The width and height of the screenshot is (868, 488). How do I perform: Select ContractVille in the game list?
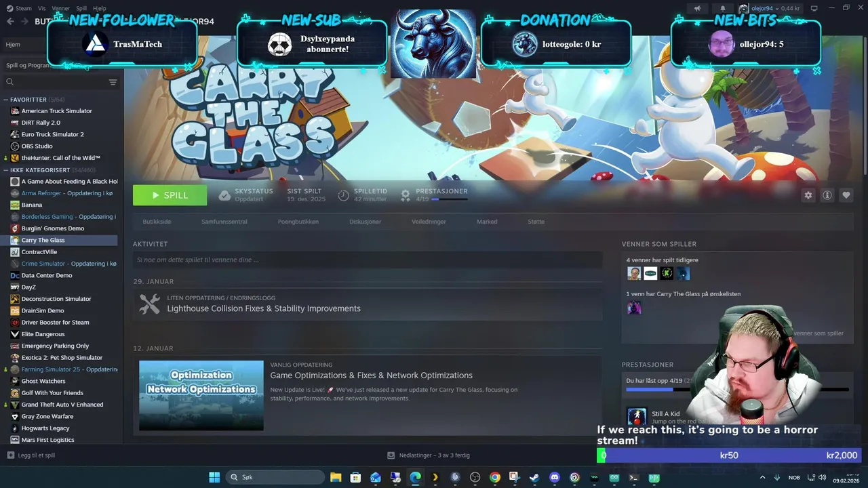point(39,251)
